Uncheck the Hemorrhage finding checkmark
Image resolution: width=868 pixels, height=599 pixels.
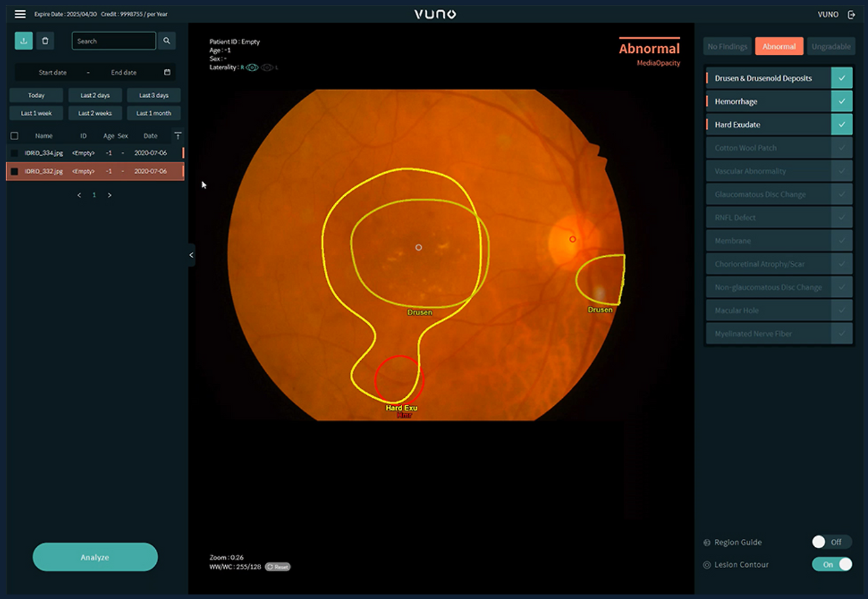pyautogui.click(x=842, y=102)
